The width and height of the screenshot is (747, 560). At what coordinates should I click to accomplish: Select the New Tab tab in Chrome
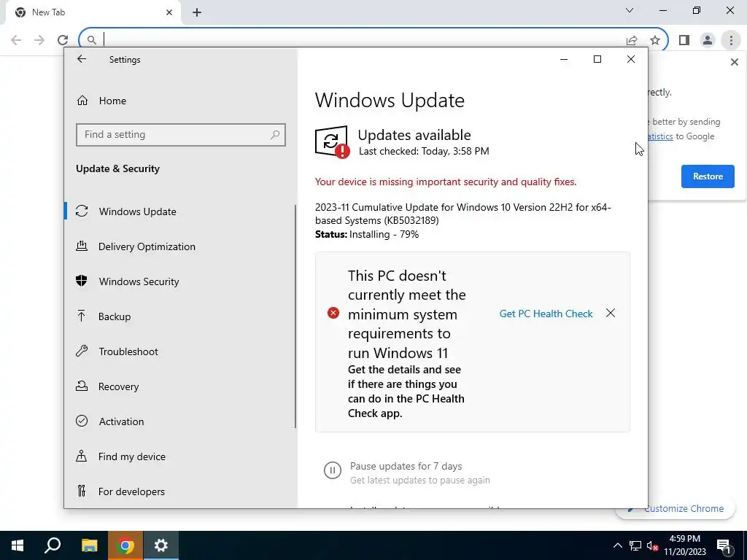click(93, 12)
